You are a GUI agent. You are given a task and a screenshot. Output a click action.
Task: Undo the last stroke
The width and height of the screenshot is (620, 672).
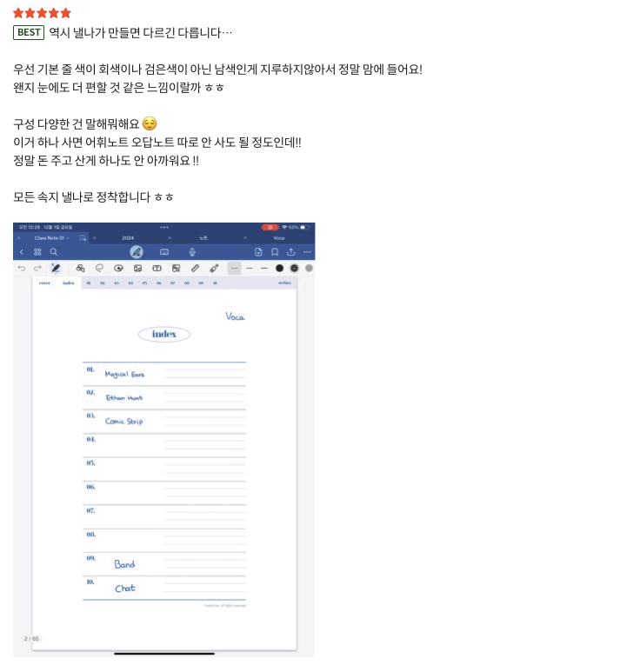[x=22, y=269]
